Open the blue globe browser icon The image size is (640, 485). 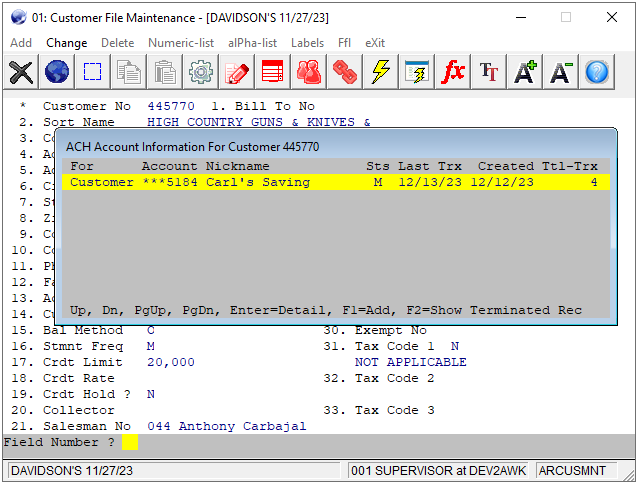pyautogui.click(x=57, y=72)
